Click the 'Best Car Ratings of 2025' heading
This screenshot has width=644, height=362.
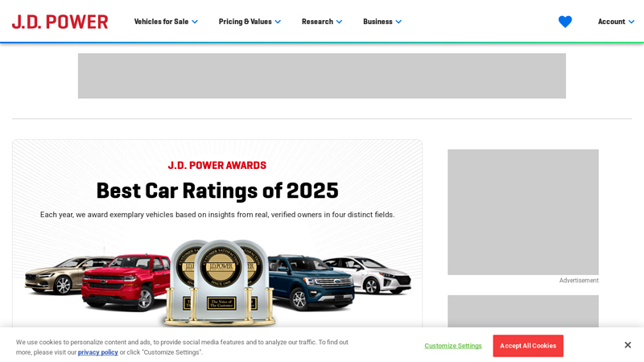point(217,191)
